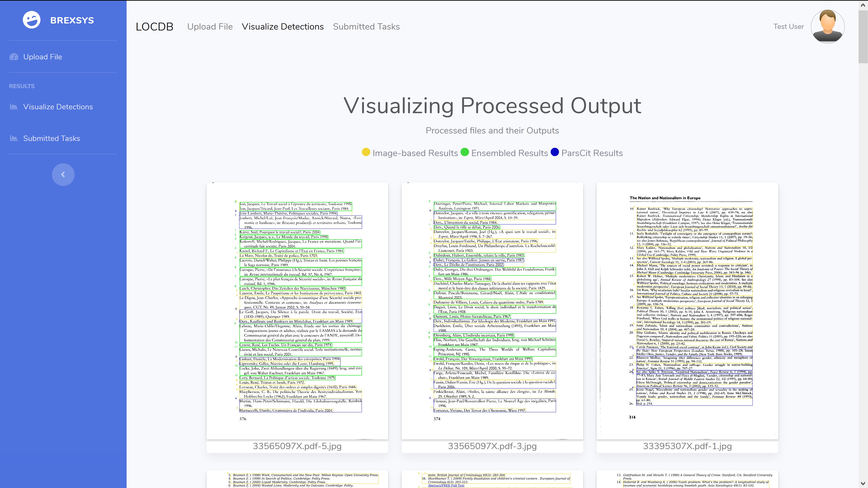Click the user avatar picture
868x488 pixels.
pyautogui.click(x=828, y=27)
